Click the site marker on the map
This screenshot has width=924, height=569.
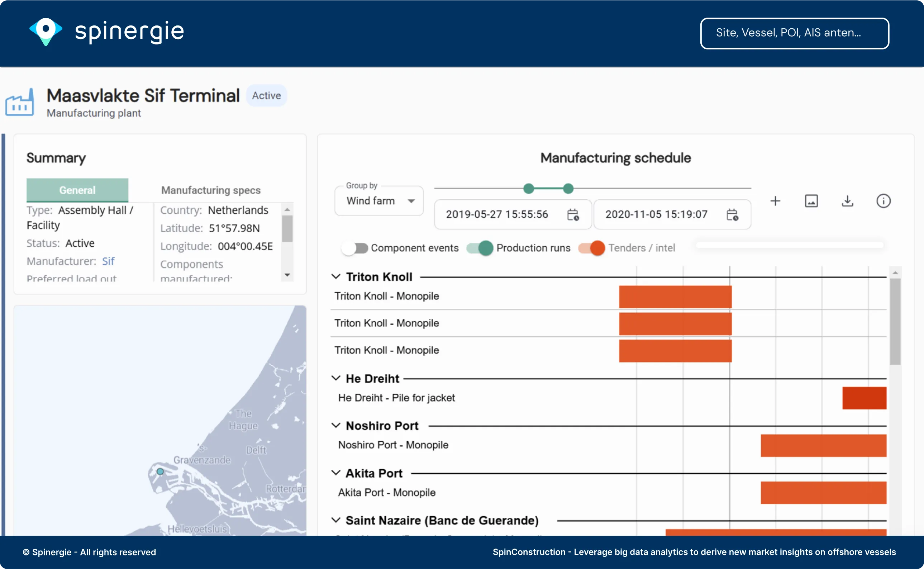(160, 471)
